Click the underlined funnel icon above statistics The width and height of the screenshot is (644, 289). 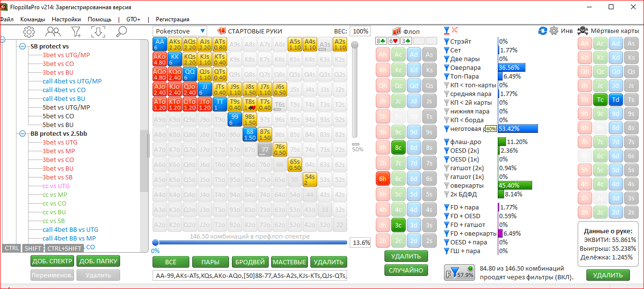[x=446, y=31]
